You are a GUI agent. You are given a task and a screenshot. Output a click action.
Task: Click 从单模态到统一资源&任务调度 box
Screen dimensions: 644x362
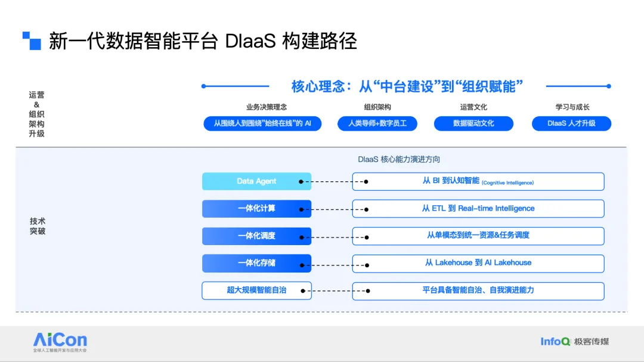pos(478,236)
